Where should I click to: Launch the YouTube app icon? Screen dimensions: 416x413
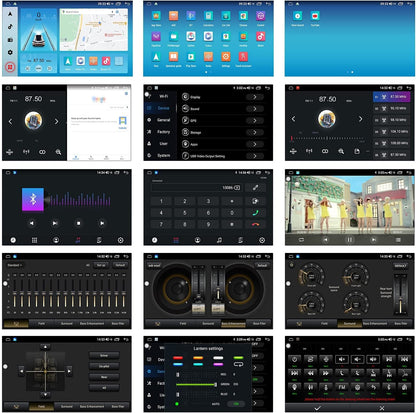[x=315, y=16]
